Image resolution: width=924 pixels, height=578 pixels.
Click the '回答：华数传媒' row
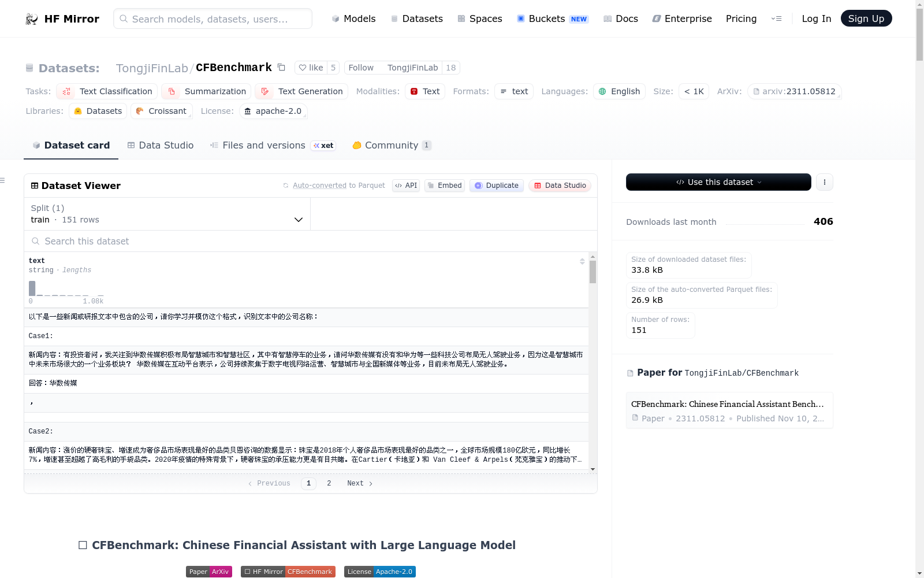(x=306, y=383)
